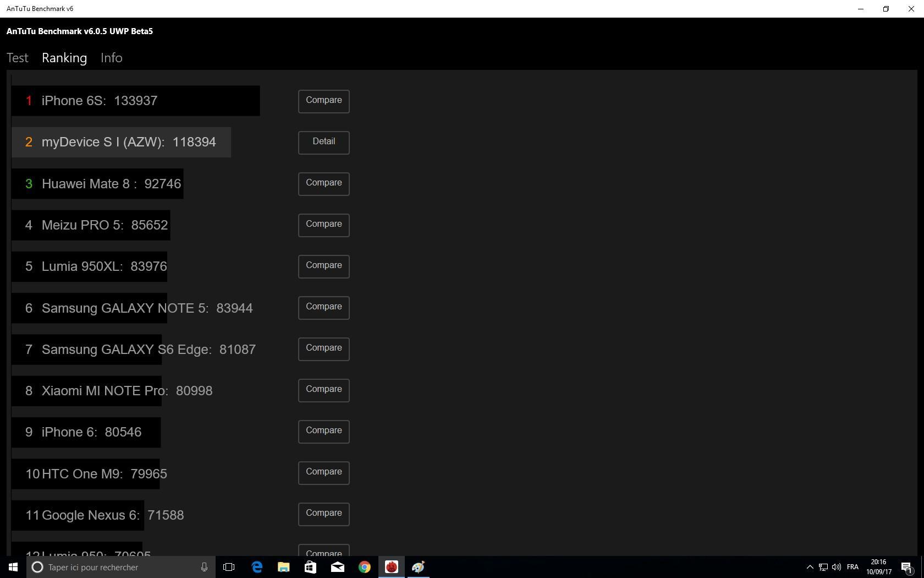Open Task View from the taskbar
This screenshot has width=924, height=578.
point(229,567)
